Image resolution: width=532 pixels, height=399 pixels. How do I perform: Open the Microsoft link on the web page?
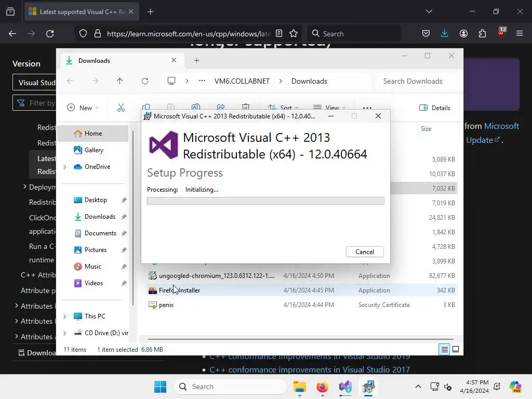(x=501, y=126)
